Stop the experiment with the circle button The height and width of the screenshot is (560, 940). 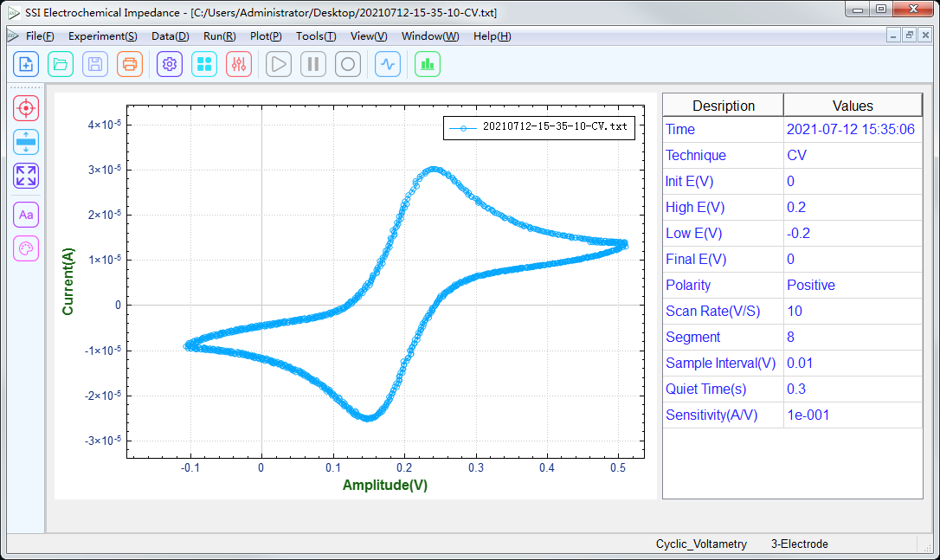click(348, 64)
